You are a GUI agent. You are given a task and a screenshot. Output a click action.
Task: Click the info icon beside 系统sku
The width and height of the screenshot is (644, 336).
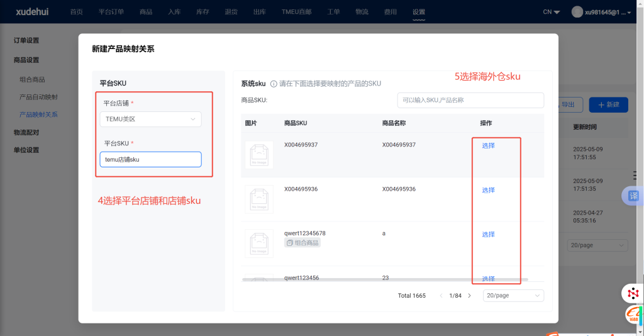[274, 84]
